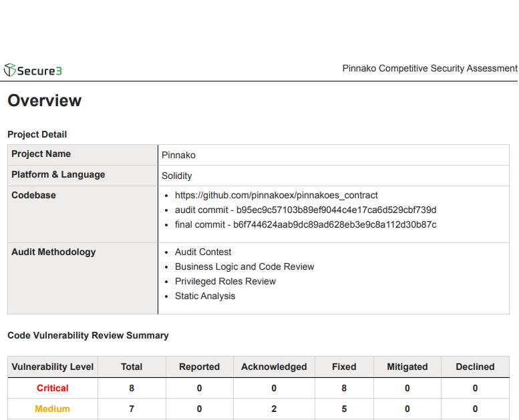Click the Static Analysis bullet item
Viewport: 519px width, 420px height.
coord(205,296)
